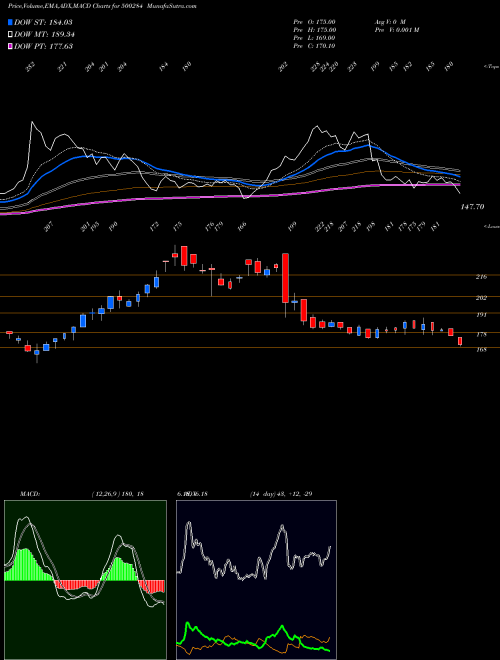The height and width of the screenshot is (660, 500).
Task: Click the 168 price level label
Action: point(481,349)
